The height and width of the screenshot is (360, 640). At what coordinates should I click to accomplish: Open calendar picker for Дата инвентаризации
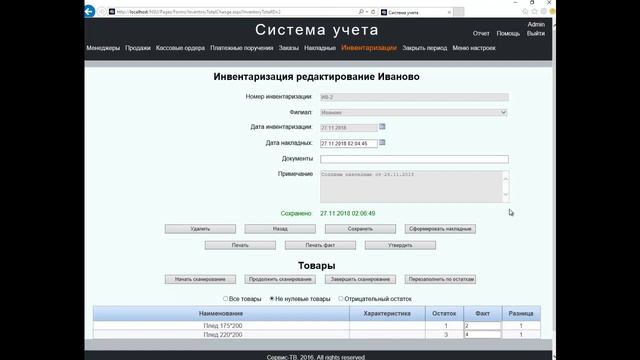pos(382,127)
